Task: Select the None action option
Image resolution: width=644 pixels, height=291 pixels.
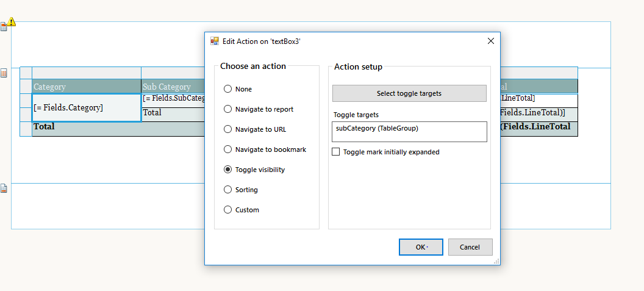Action: [x=228, y=89]
